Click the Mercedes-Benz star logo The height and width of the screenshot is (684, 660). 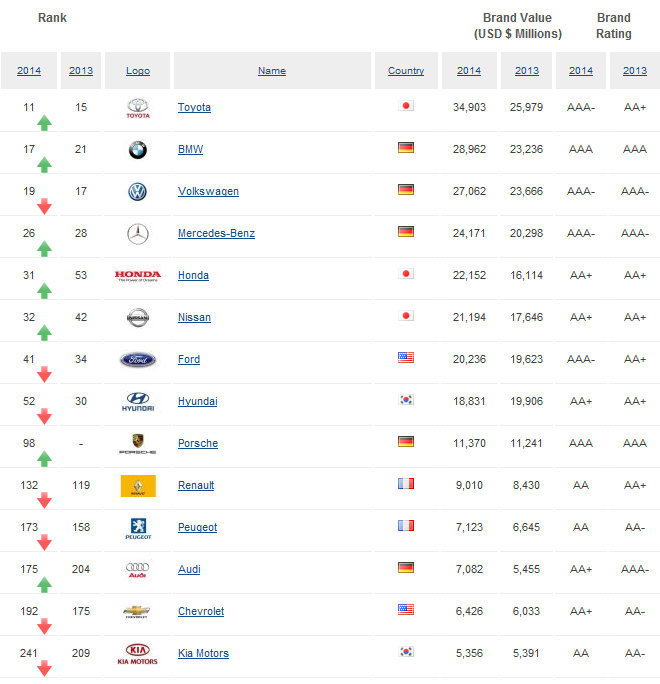tap(138, 234)
